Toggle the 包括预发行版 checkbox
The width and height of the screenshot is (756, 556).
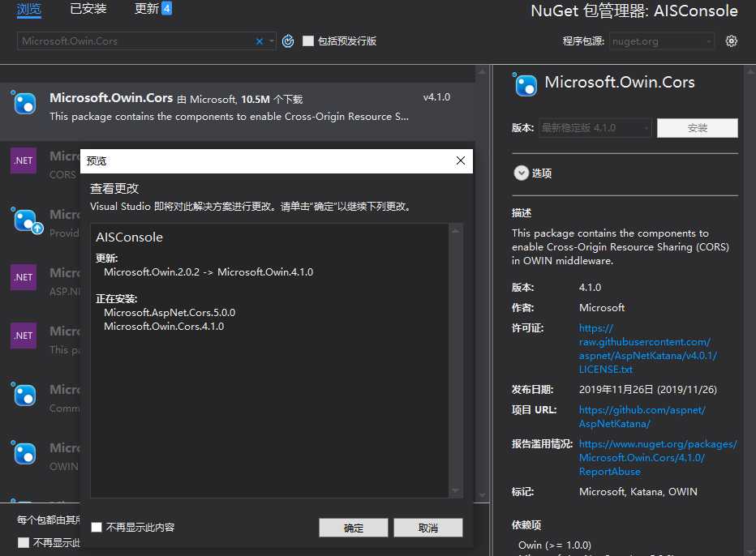(308, 41)
